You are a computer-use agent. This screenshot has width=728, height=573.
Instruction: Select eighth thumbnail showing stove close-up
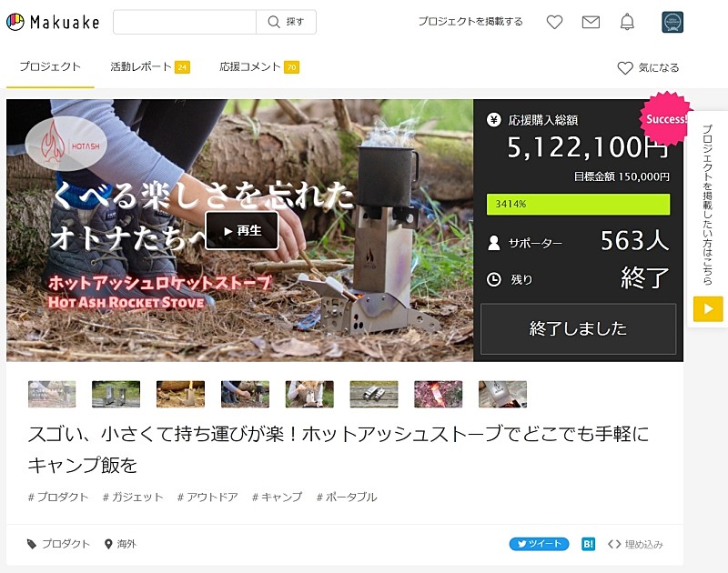[503, 394]
